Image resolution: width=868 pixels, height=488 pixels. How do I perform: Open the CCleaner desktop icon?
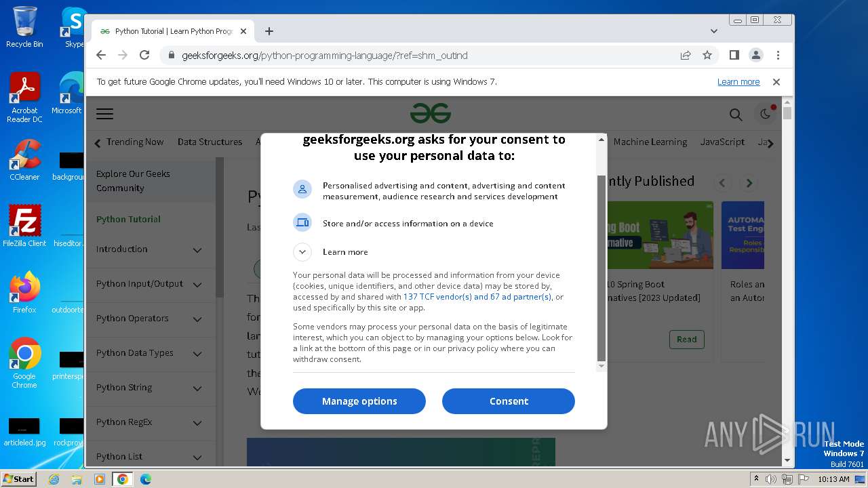click(x=24, y=160)
